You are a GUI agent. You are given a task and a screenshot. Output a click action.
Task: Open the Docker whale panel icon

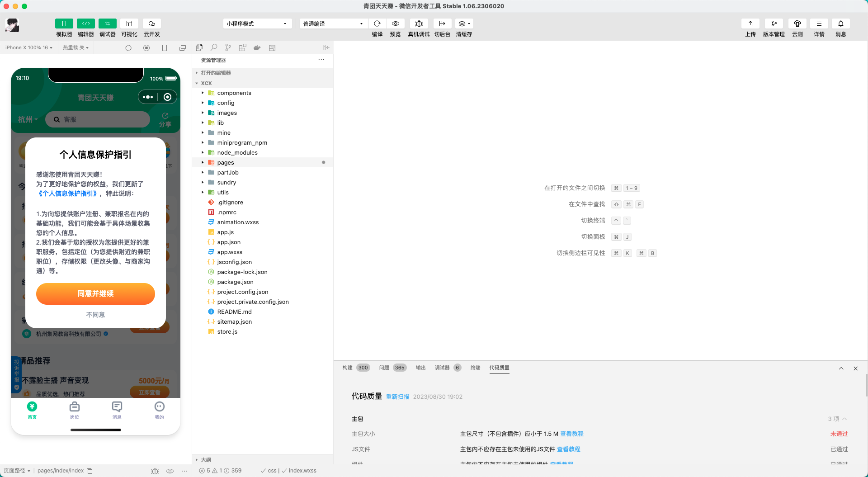click(x=257, y=47)
